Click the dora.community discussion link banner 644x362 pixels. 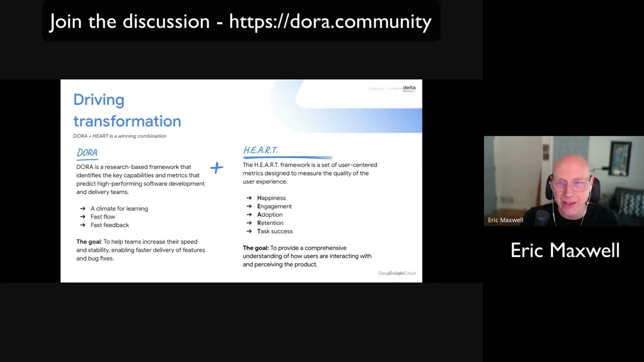point(240,21)
